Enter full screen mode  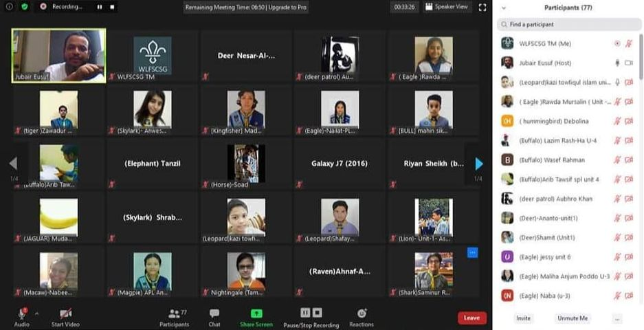(482, 7)
